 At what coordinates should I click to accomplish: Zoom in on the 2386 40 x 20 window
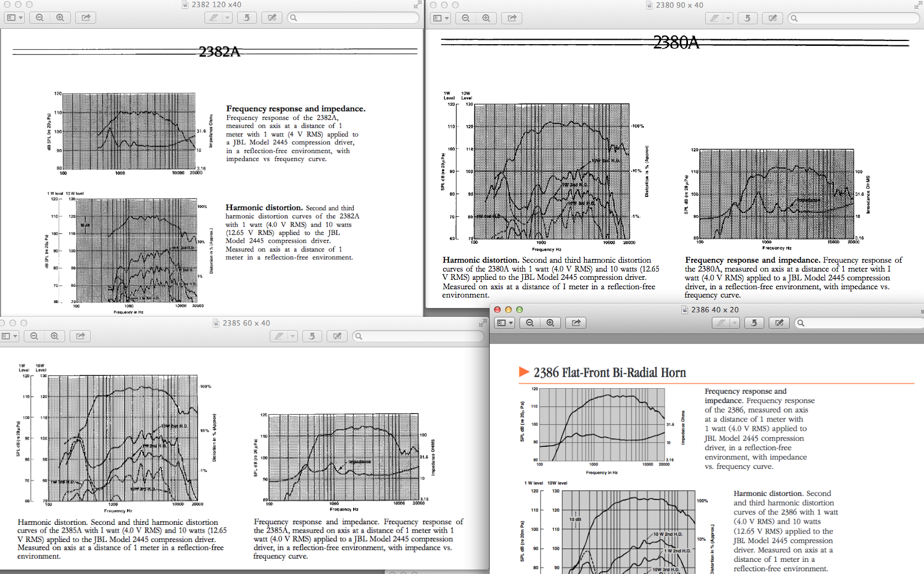click(x=550, y=322)
